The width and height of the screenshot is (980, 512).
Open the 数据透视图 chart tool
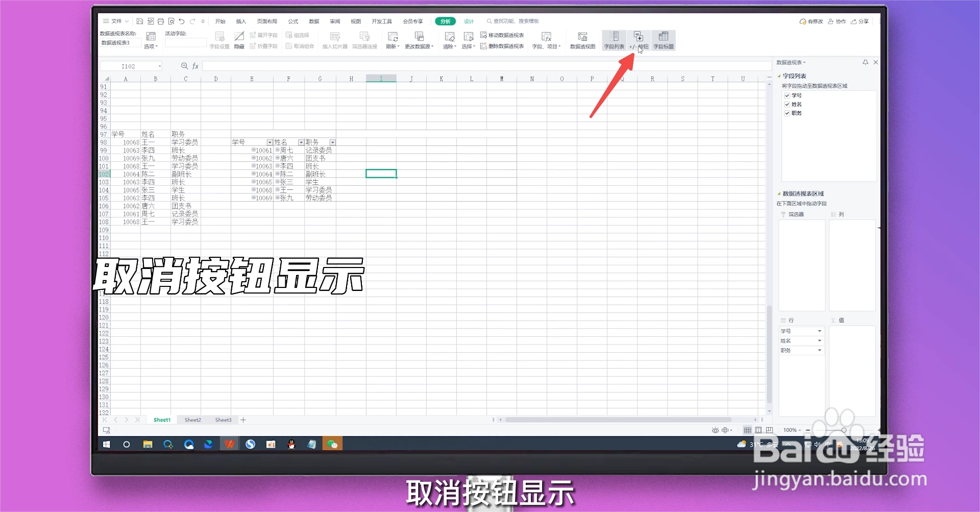pyautogui.click(x=582, y=40)
